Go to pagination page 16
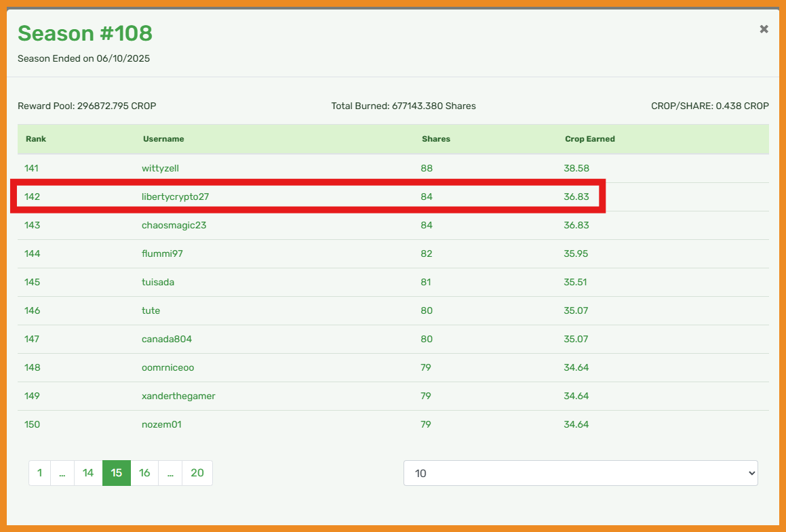The height and width of the screenshot is (532, 786). [x=144, y=473]
